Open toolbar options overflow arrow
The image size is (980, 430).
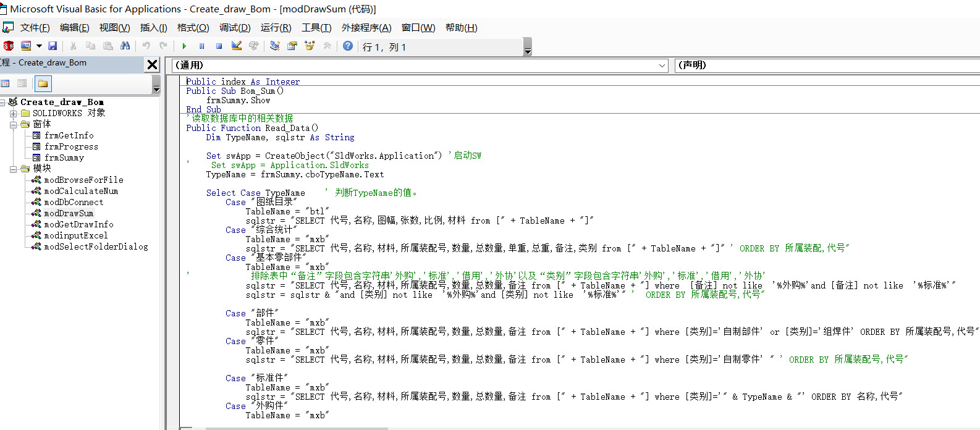(x=528, y=47)
